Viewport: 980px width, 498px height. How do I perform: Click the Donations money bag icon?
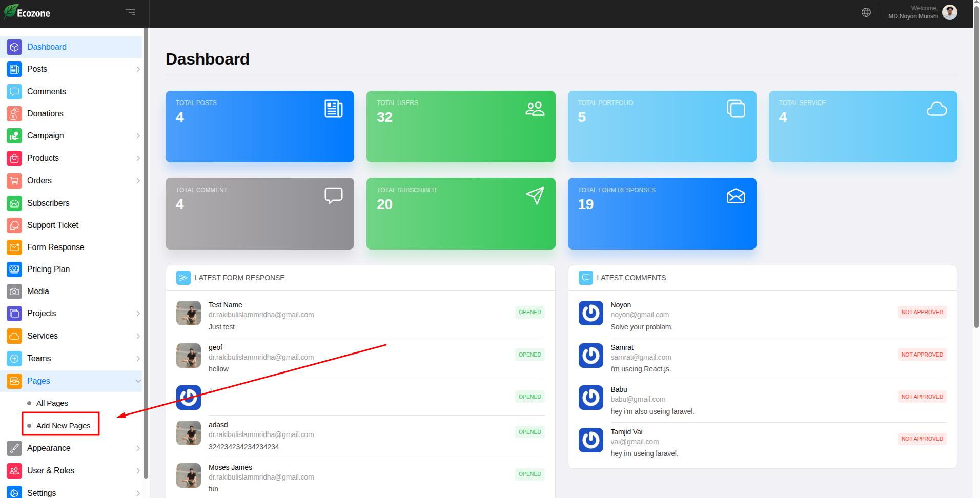[x=14, y=114]
